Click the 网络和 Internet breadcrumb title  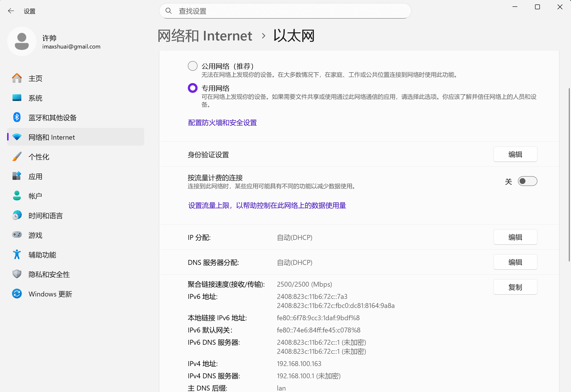[x=205, y=36]
